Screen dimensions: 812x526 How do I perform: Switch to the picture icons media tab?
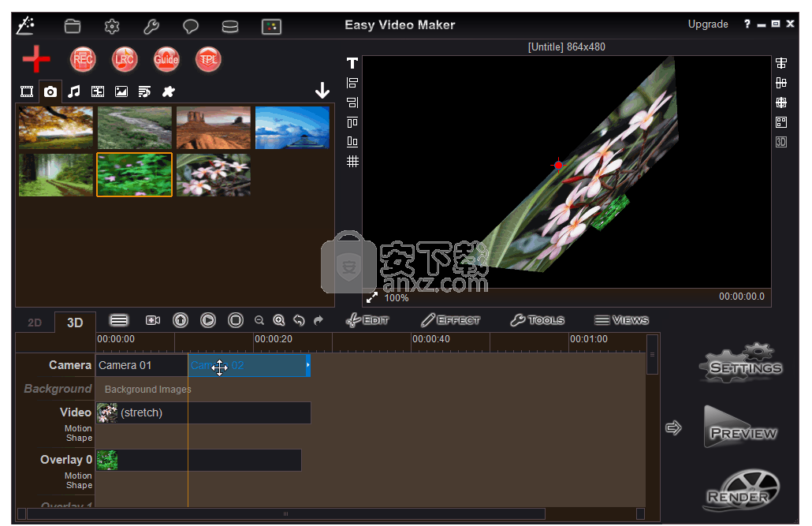click(121, 91)
